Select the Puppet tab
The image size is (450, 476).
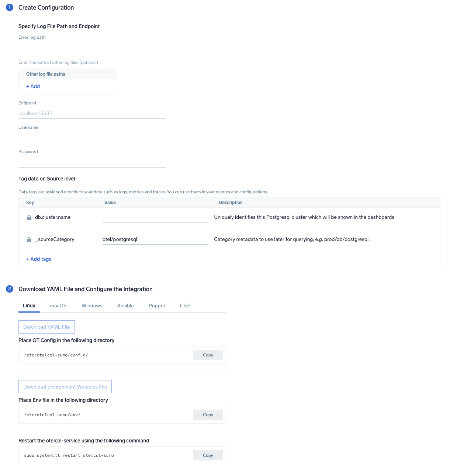[157, 306]
